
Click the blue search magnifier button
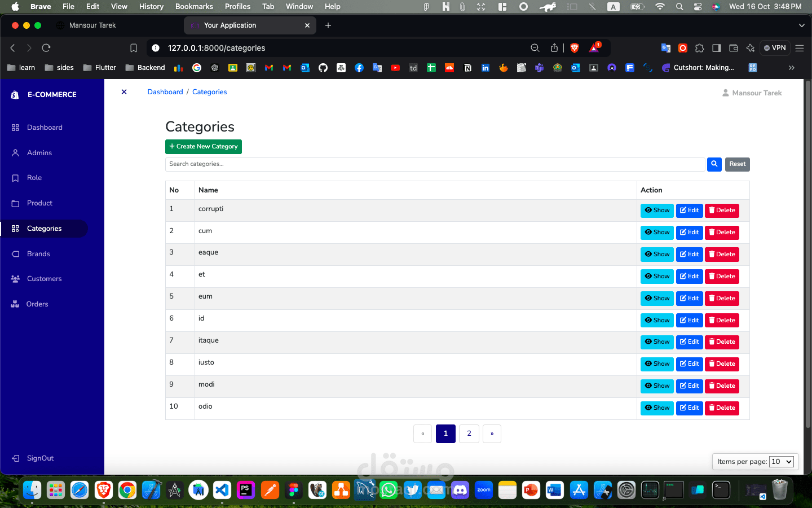(x=714, y=164)
